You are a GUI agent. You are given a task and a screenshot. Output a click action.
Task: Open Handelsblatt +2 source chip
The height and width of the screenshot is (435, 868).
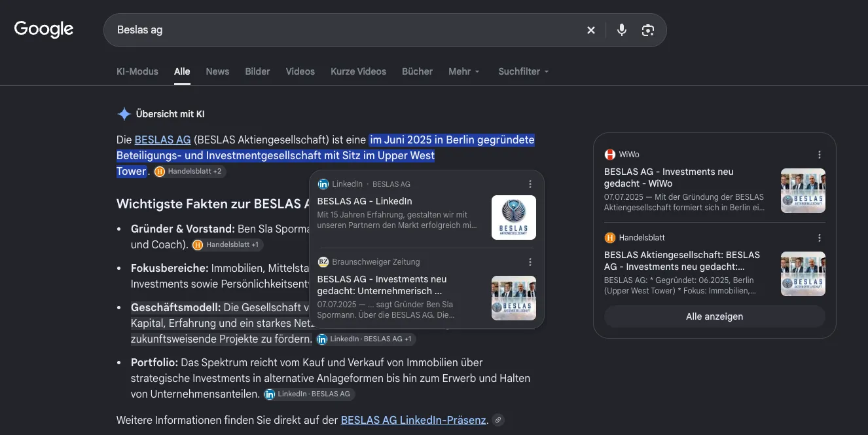pyautogui.click(x=190, y=172)
